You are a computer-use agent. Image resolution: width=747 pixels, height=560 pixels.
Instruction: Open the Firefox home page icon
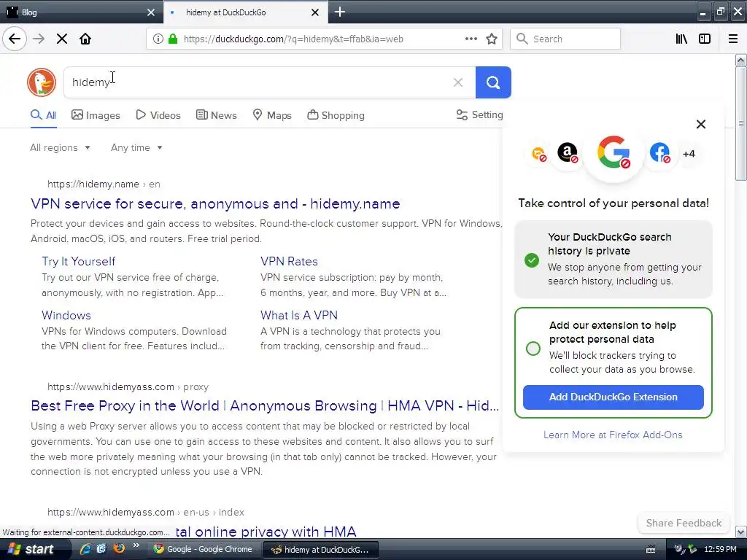[85, 39]
